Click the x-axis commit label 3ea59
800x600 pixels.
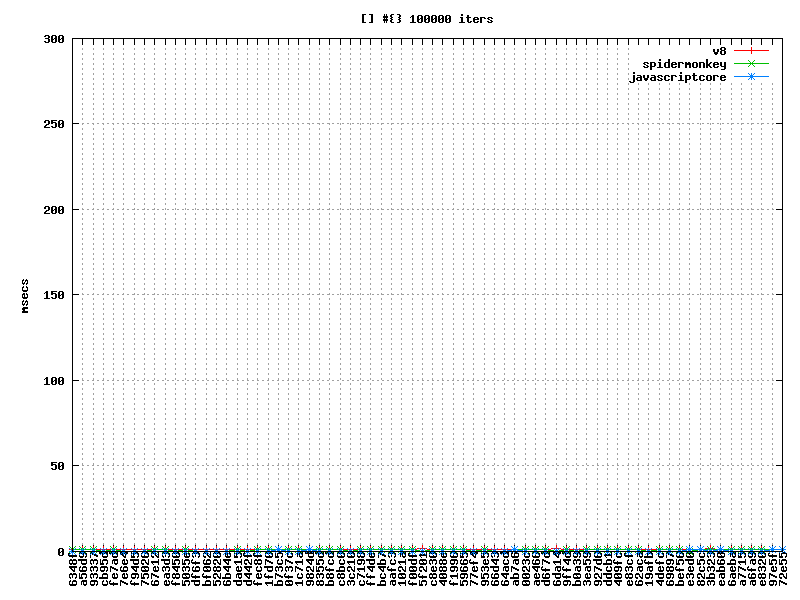pos(587,568)
